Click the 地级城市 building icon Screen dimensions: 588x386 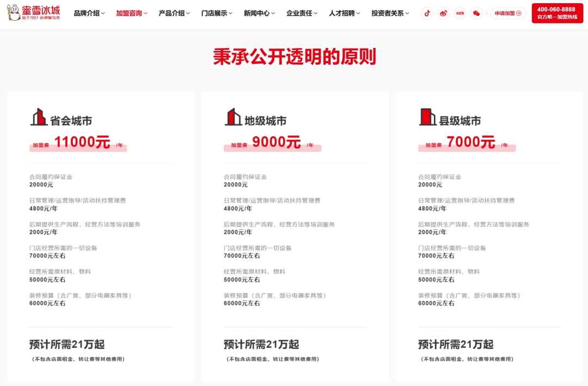233,117
